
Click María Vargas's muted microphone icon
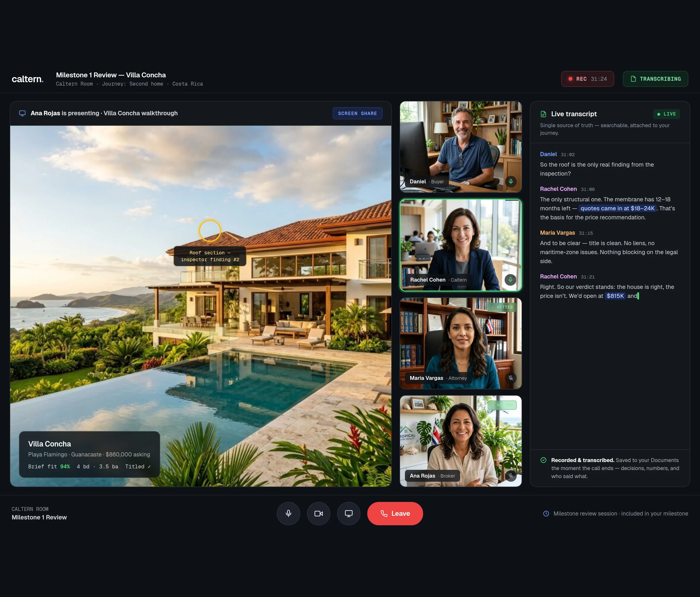(511, 378)
